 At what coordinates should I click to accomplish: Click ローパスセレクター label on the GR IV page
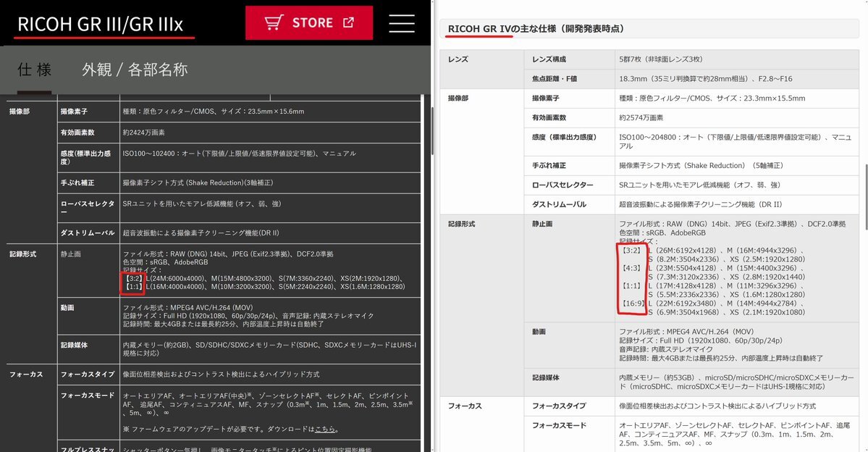point(562,185)
